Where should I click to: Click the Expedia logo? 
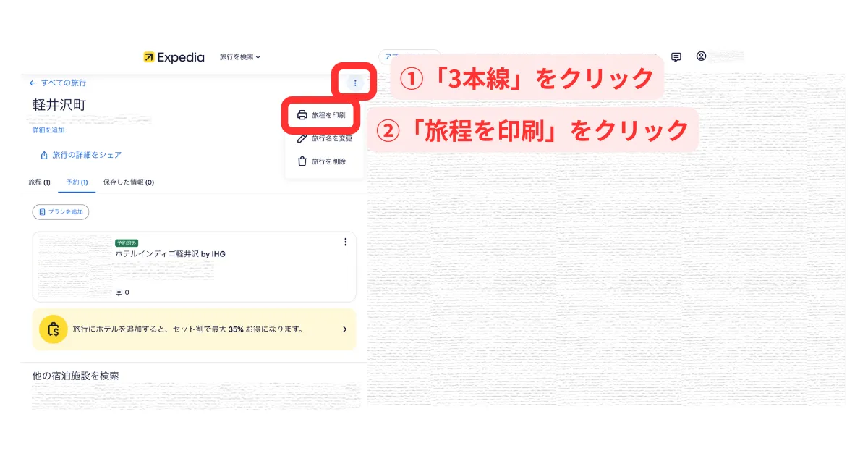(174, 57)
